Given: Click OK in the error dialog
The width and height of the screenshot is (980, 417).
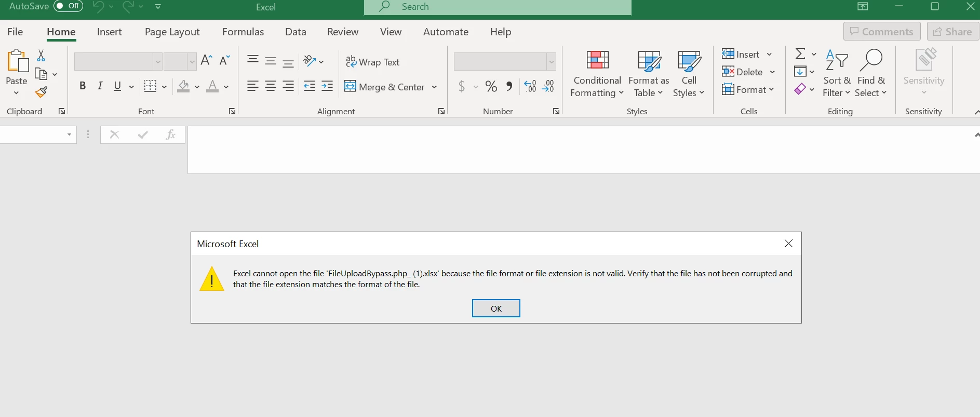Looking at the screenshot, I should (496, 308).
